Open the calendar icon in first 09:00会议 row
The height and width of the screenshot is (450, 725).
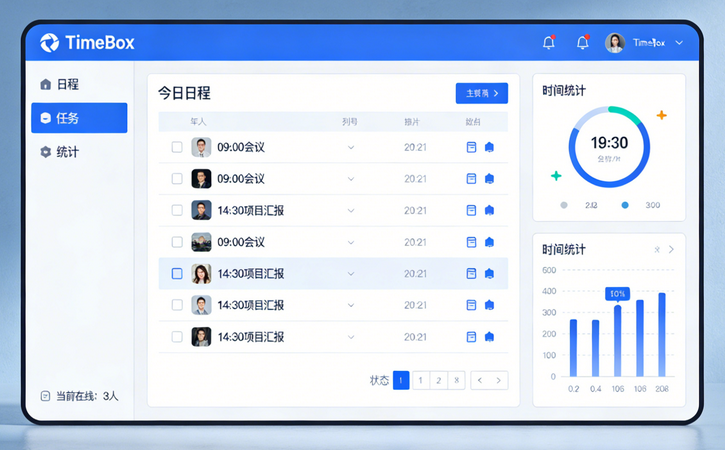coord(472,147)
